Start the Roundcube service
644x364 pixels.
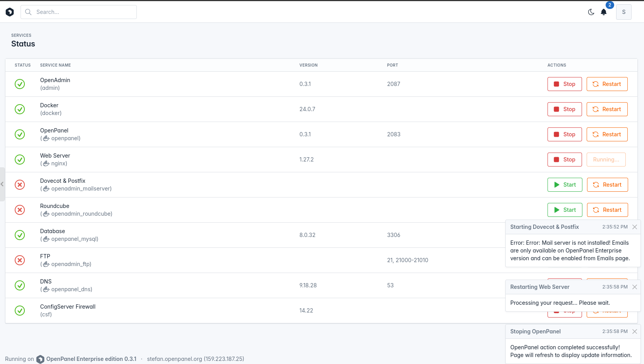click(x=565, y=210)
